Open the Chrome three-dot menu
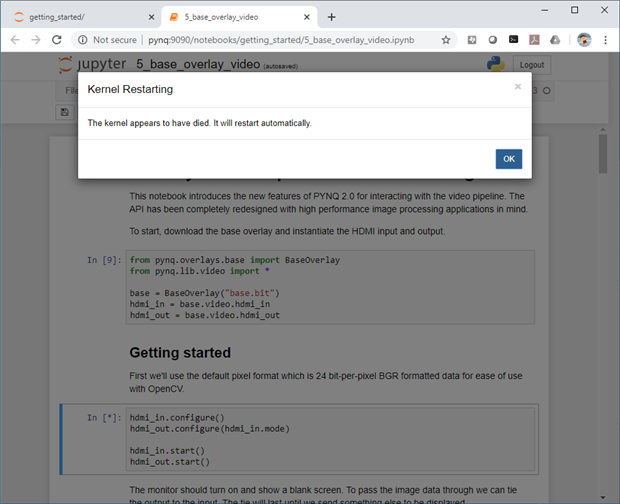This screenshot has height=504, width=620. [x=605, y=40]
